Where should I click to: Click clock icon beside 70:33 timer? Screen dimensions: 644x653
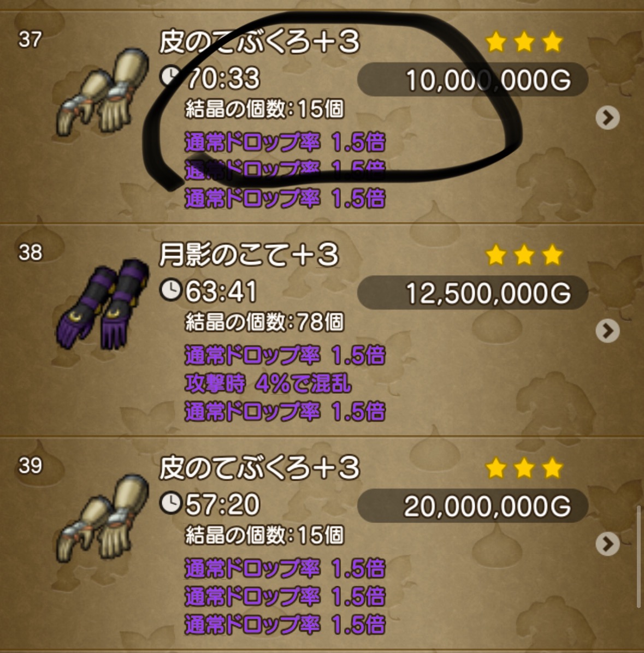coord(169,76)
